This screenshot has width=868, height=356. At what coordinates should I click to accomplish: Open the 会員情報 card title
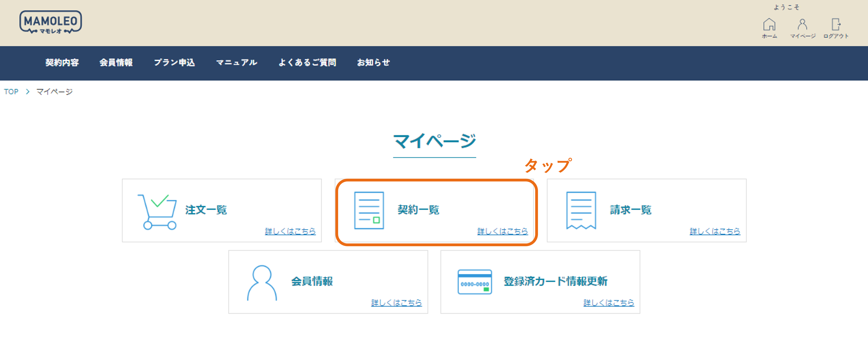312,282
